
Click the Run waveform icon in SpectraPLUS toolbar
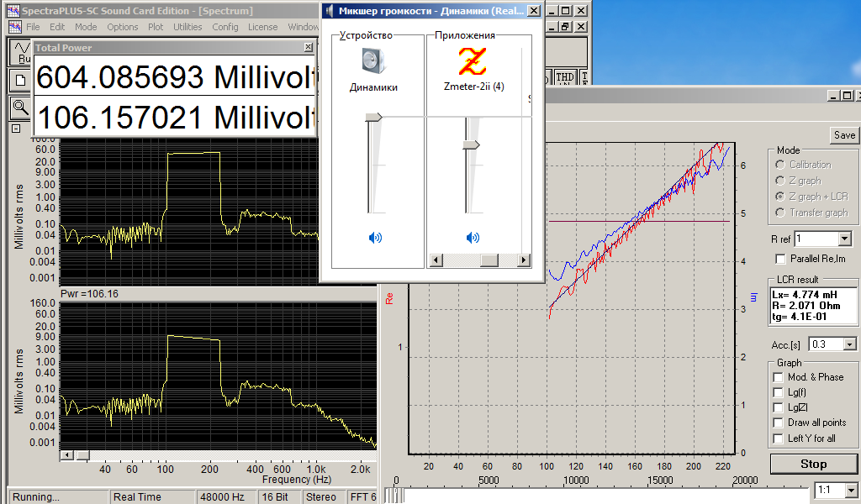21,51
